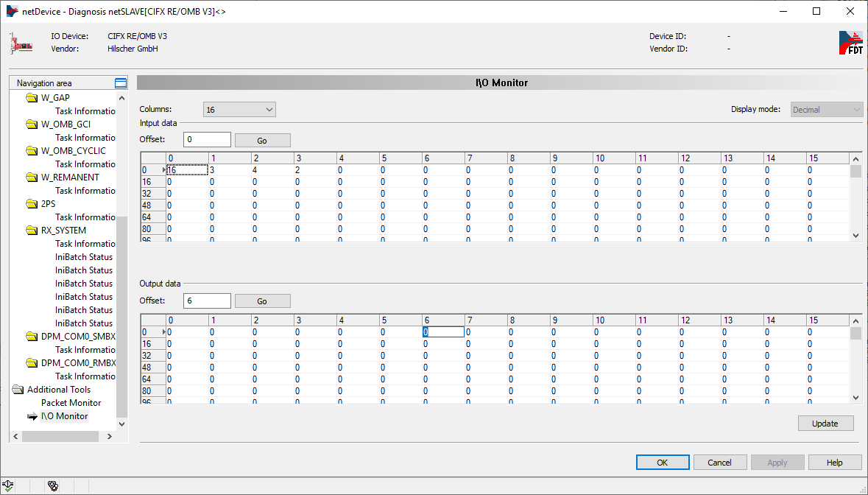
Task: Open the W_GAP folder icon
Action: click(32, 98)
